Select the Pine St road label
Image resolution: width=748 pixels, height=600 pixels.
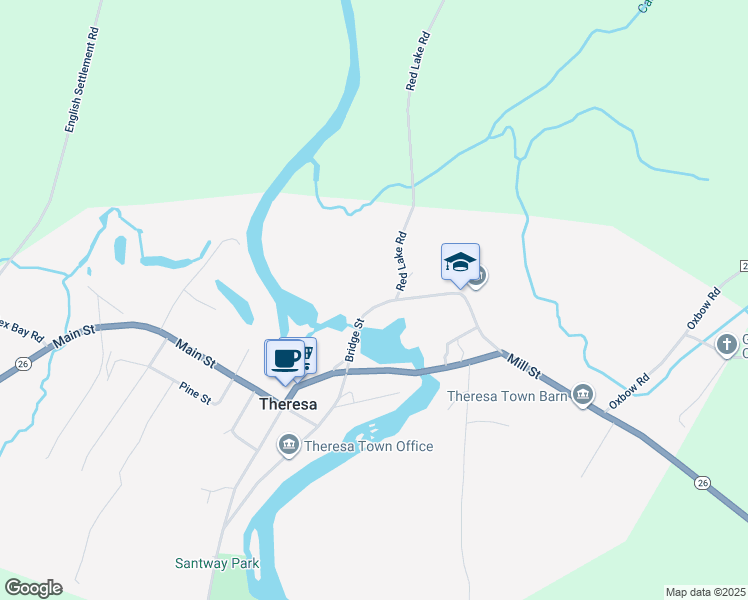click(x=195, y=393)
